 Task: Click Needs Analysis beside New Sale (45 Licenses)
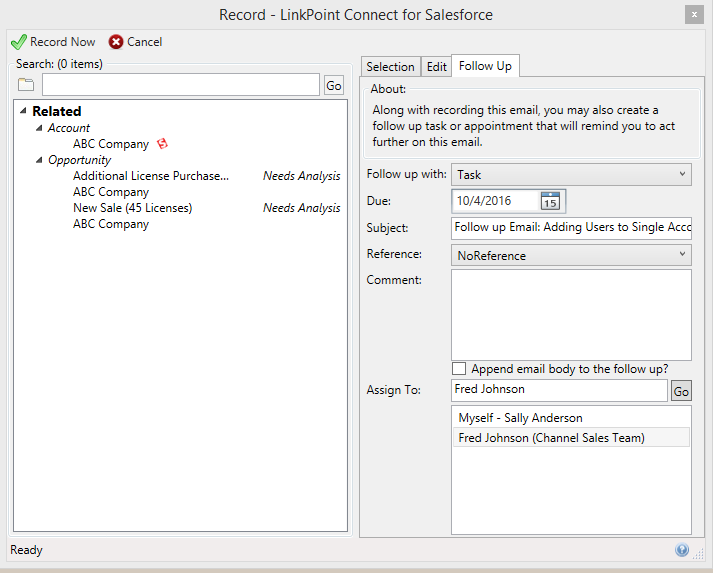click(x=301, y=208)
